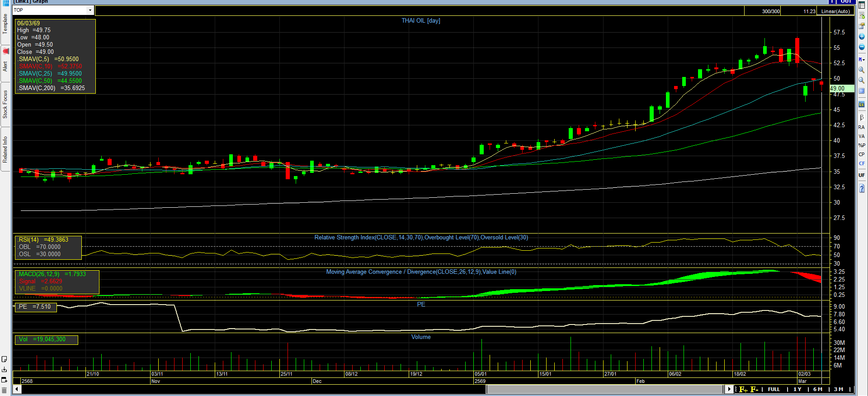Viewport: 868px width, 396px height.
Task: Select the VA tool
Action: point(862,136)
